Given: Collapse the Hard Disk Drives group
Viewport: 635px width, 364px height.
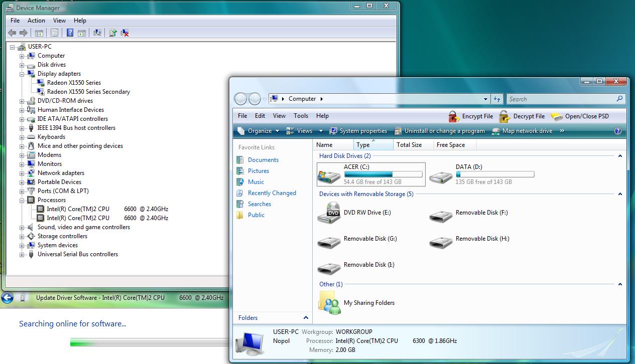Looking at the screenshot, I should pyautogui.click(x=620, y=156).
